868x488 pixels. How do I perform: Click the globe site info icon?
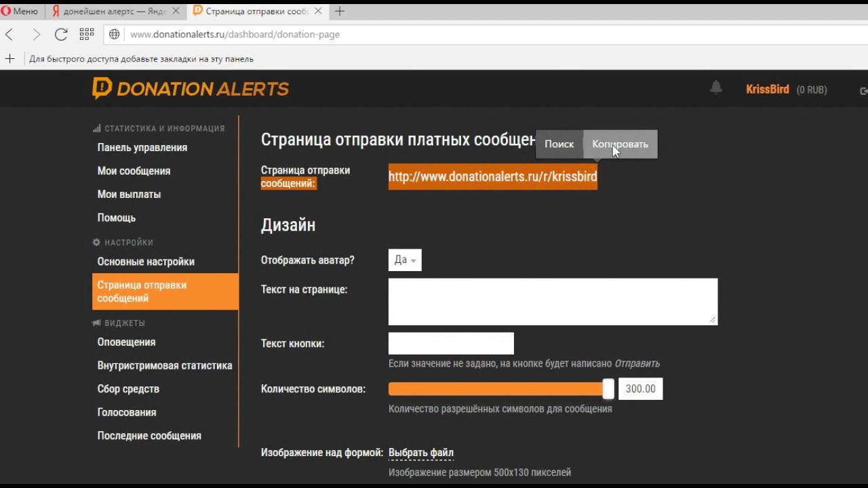point(115,35)
